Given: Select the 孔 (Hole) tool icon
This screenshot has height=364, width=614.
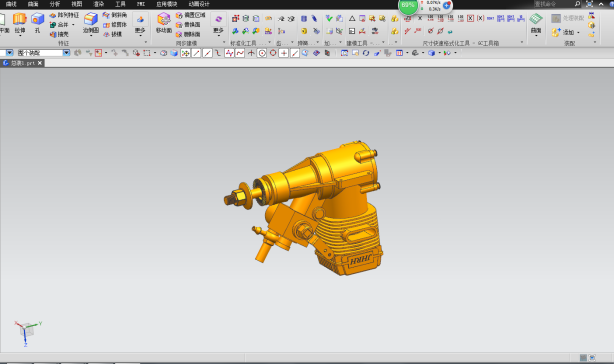Looking at the screenshot, I should coord(38,19).
